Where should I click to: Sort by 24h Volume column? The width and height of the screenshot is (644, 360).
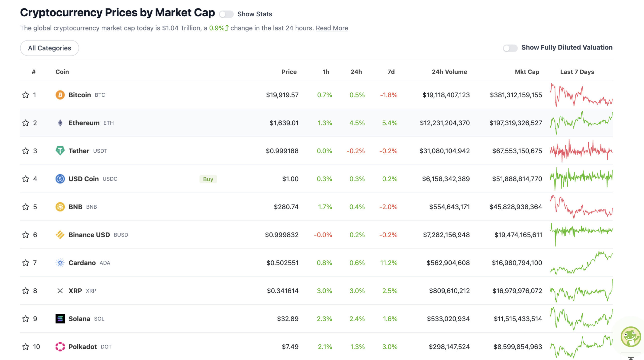coord(449,72)
